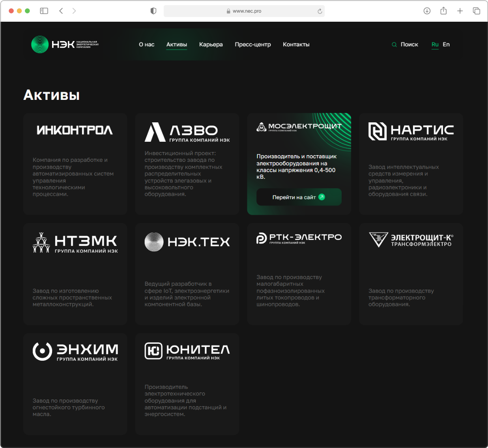Viewport: 488px width, 448px height.
Task: Open the Контакты link
Action: [296, 45]
